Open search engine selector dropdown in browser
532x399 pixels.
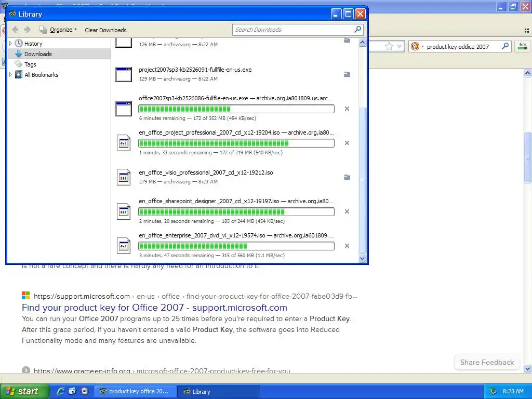coord(417,46)
